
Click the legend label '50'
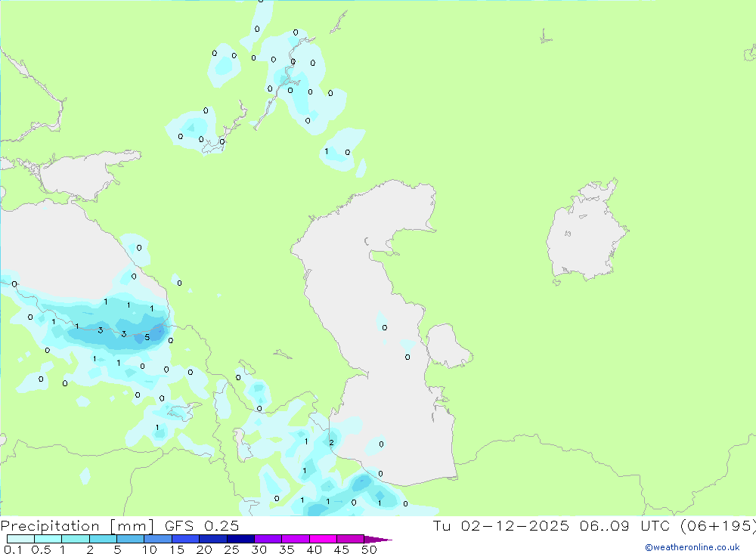(370, 549)
